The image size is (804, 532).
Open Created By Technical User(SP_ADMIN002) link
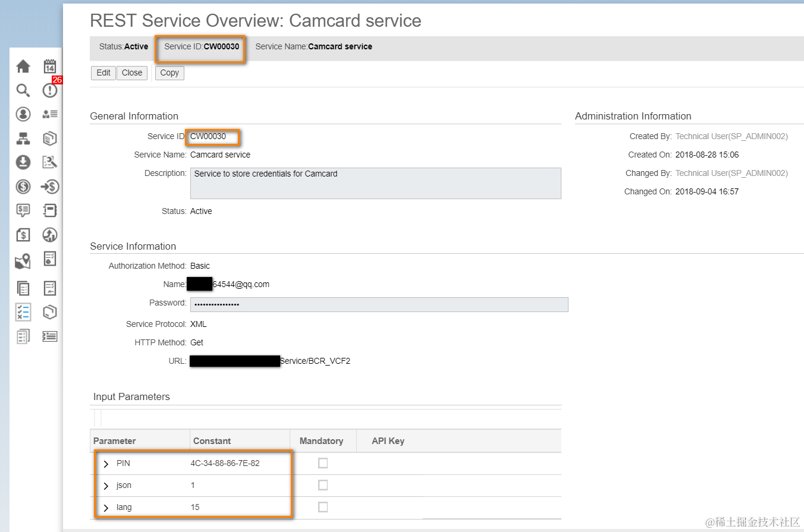click(x=731, y=136)
